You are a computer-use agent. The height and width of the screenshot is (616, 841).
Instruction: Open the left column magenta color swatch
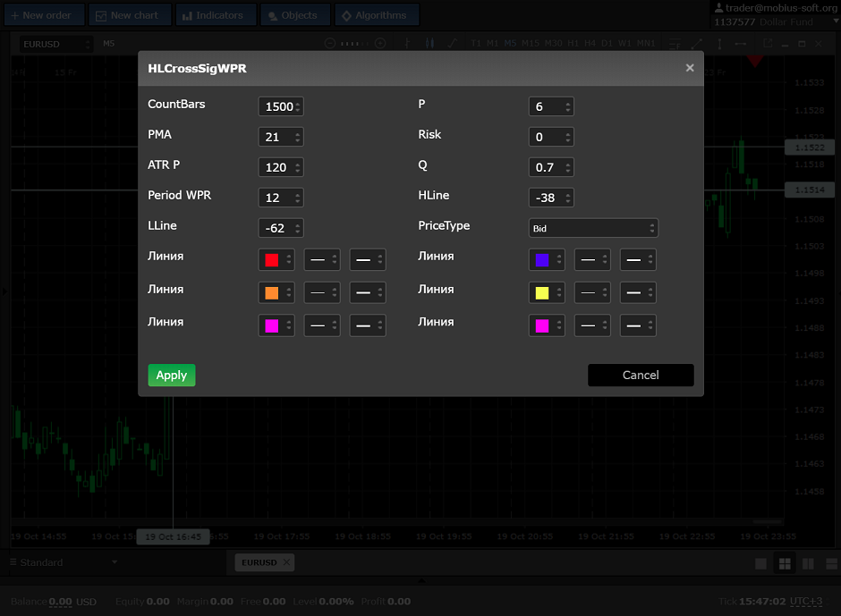[276, 326]
